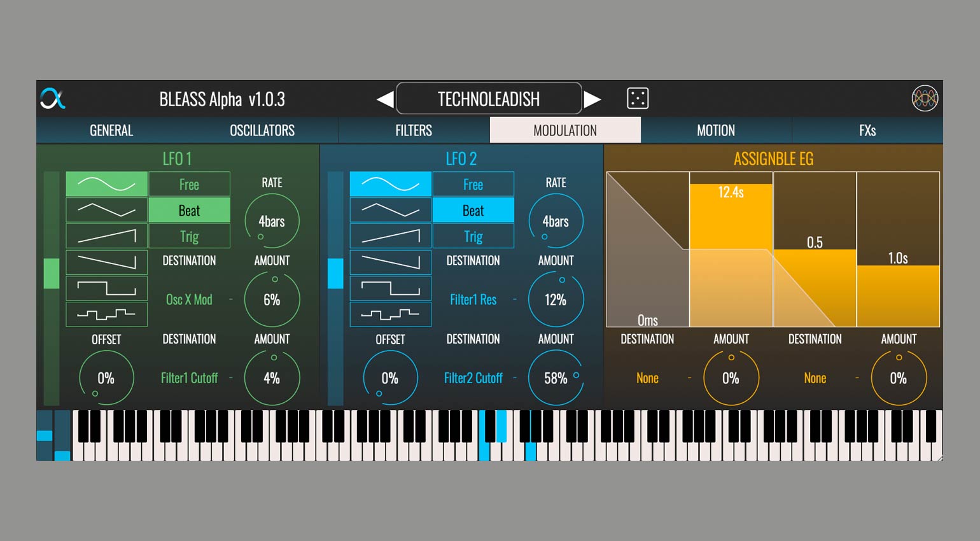
Task: Switch to the FILTERS tab
Action: tap(414, 130)
